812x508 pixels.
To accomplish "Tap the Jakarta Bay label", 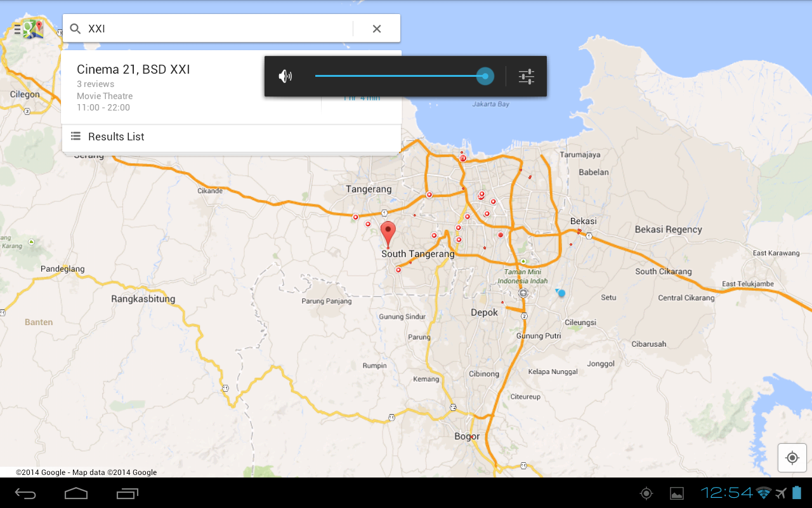I will point(491,104).
